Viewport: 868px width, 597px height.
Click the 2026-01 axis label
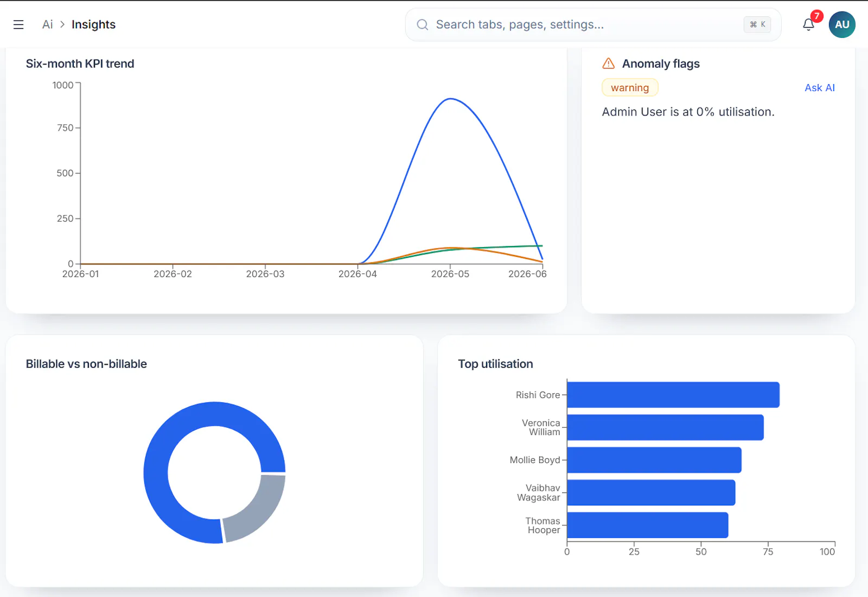[80, 274]
